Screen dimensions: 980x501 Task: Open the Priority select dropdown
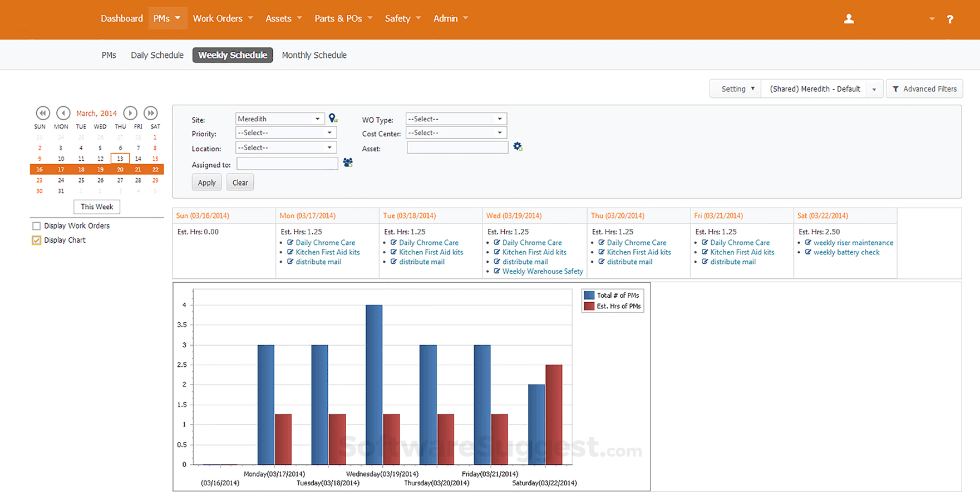pyautogui.click(x=285, y=132)
